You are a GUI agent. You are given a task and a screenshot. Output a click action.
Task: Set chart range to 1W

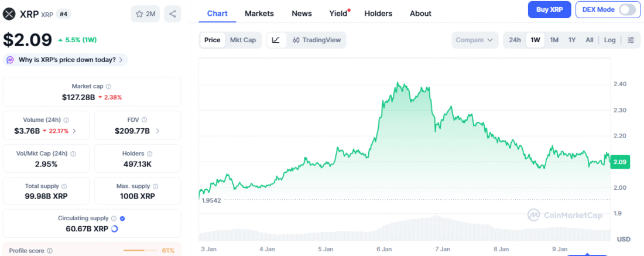535,40
